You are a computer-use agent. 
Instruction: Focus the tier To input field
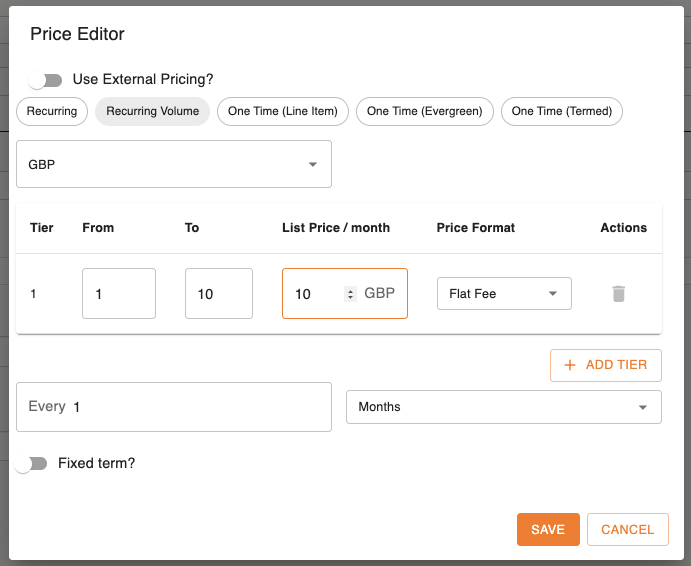pos(218,294)
